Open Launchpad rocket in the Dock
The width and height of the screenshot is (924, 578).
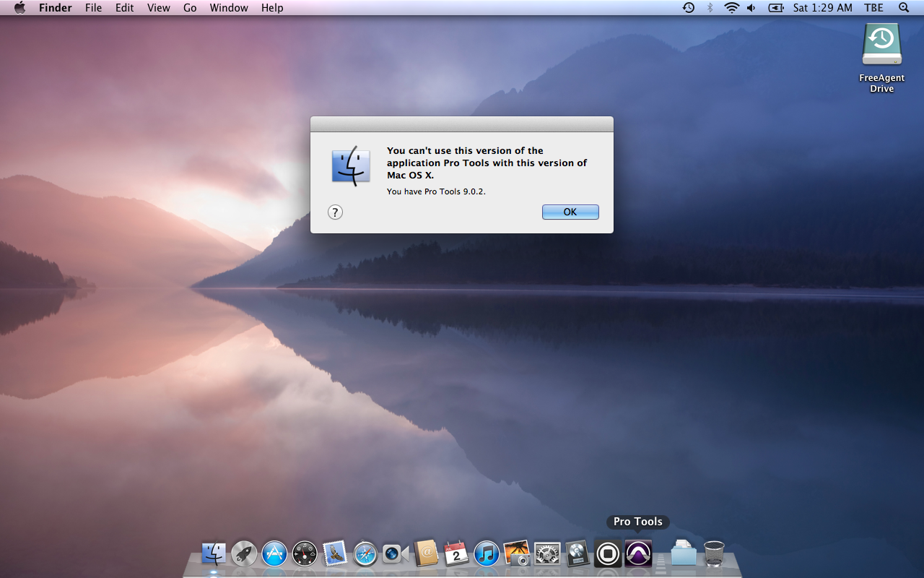tap(244, 554)
